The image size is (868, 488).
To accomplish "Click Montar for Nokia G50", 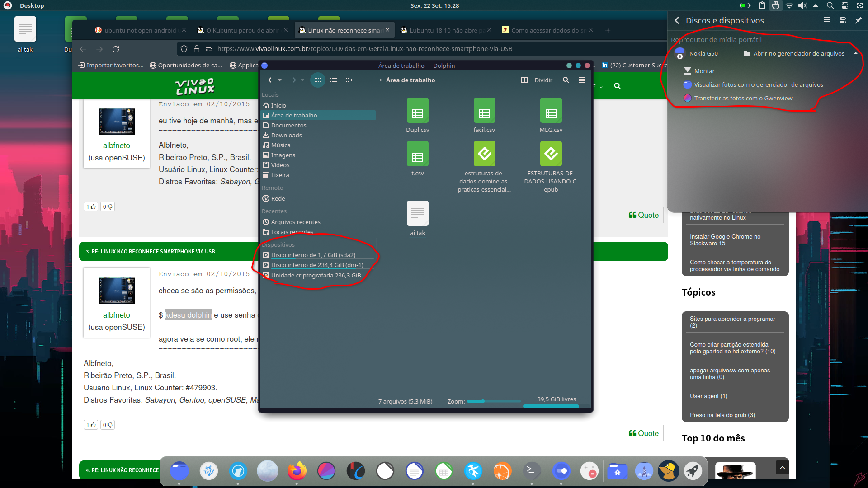I will [699, 71].
